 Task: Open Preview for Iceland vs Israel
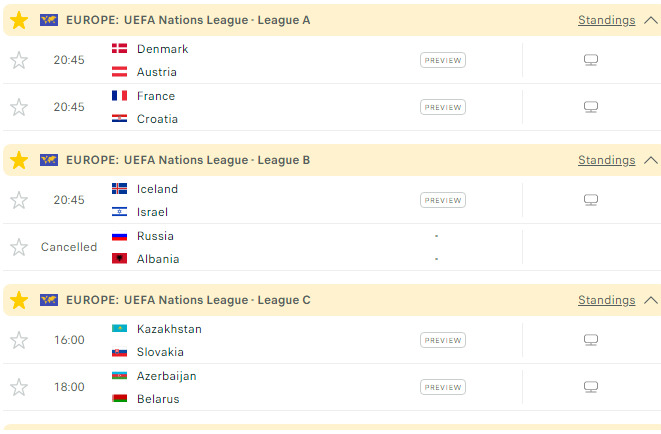click(x=443, y=200)
